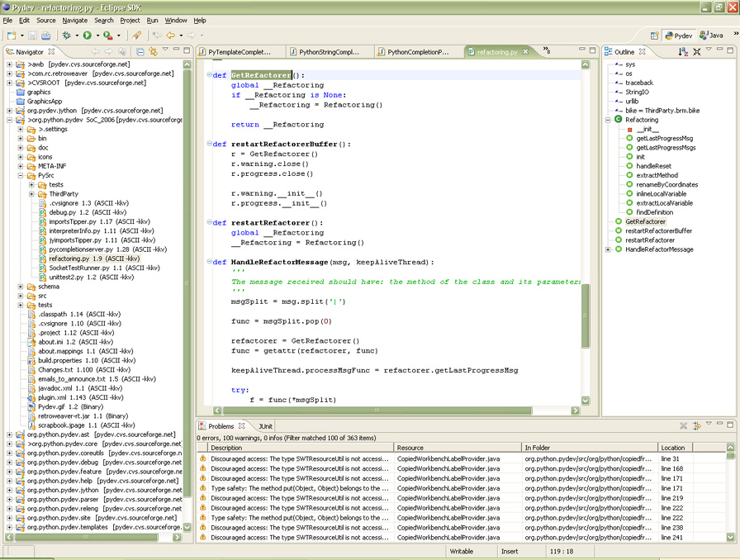Collapse the GetRefactorer function fold marker
Screen dimensions: 740x560
tap(210, 75)
